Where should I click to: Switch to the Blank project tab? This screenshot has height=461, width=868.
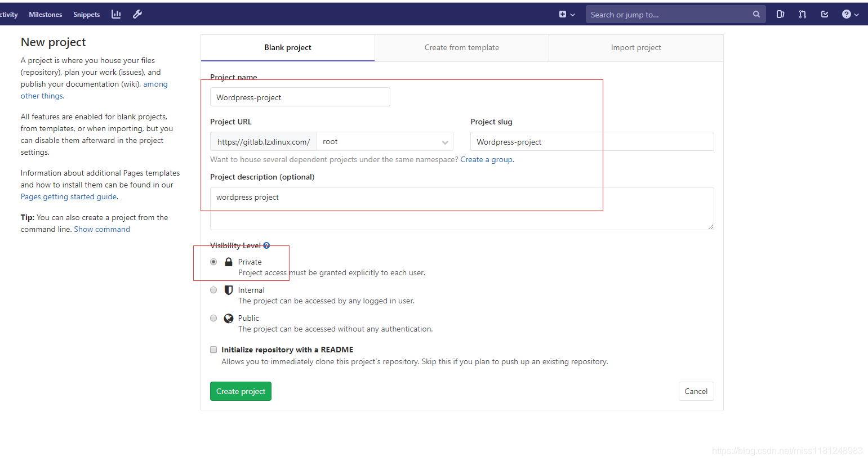click(288, 48)
